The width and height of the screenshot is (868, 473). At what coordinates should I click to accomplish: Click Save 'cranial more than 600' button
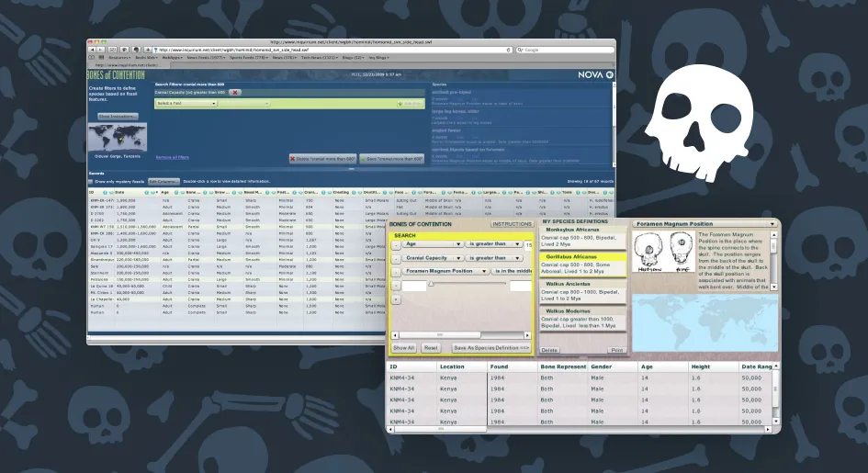(392, 159)
